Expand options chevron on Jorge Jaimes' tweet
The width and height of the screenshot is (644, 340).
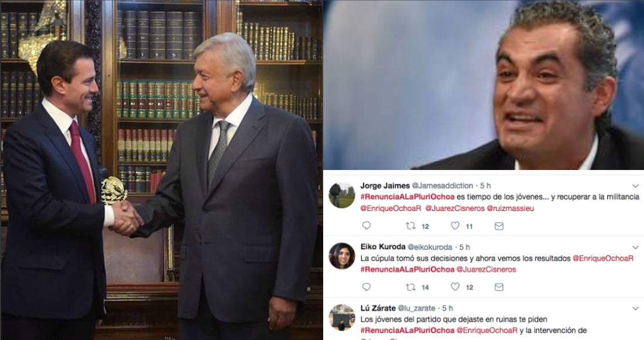635,186
